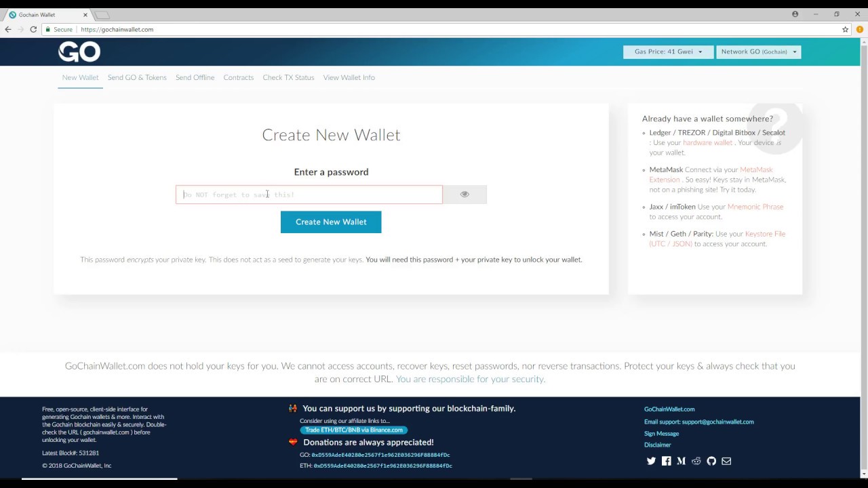Switch to the Send Offline tab
The image size is (868, 488).
tap(195, 77)
